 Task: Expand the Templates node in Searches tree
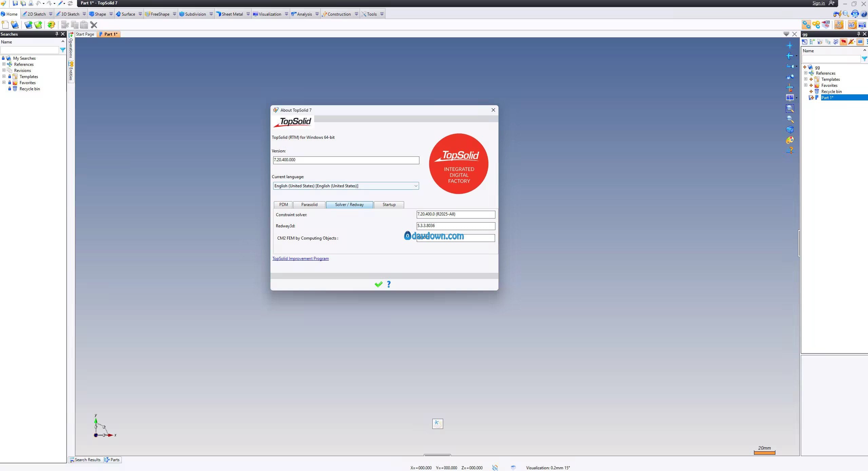[x=4, y=76]
